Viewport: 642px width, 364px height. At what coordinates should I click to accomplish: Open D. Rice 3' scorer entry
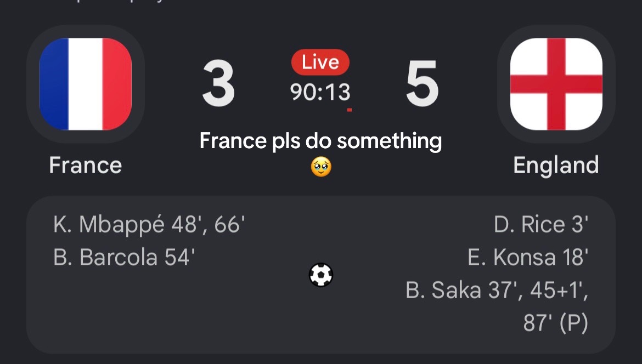tap(541, 225)
